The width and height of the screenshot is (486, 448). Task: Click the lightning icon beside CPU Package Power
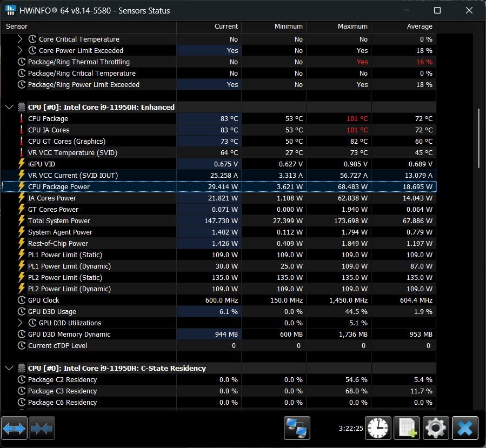22,187
